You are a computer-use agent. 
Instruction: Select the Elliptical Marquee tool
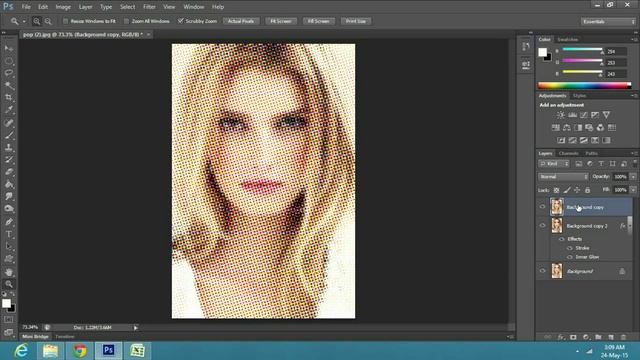click(9, 61)
